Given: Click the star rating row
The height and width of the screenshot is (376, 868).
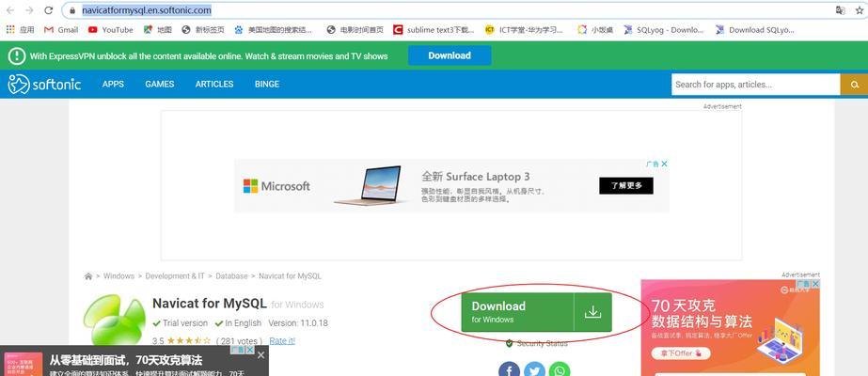Looking at the screenshot, I should (189, 340).
